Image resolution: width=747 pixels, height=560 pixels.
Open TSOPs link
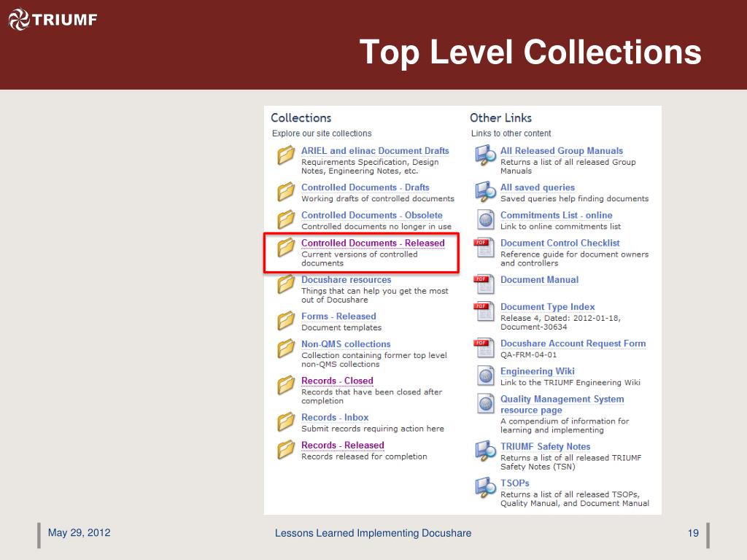coord(514,483)
